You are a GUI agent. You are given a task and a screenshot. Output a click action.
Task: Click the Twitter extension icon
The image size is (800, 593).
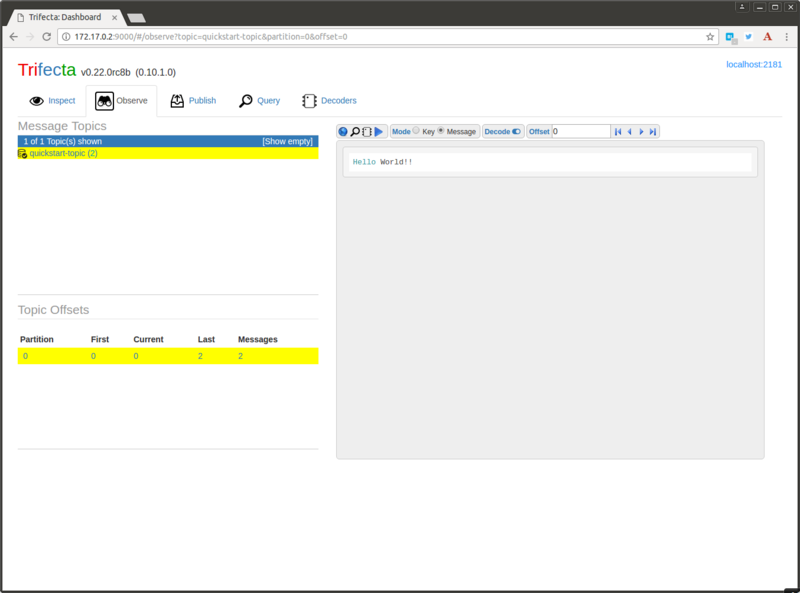coord(748,37)
